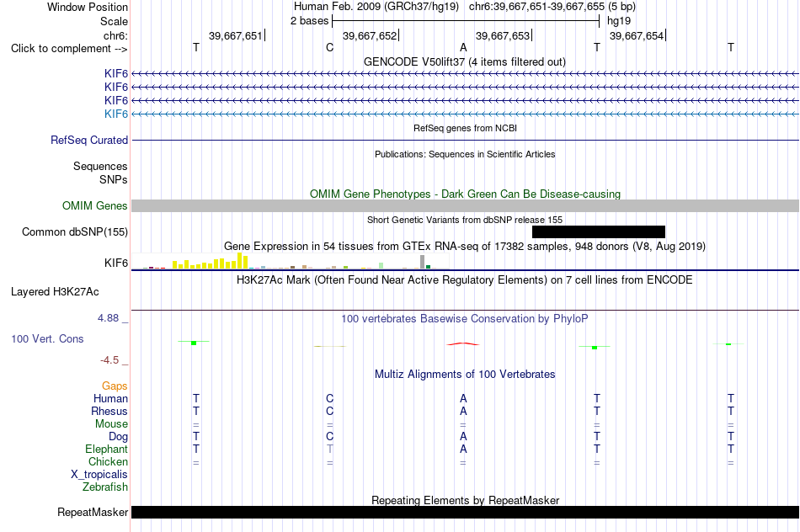The image size is (800, 532).
Task: Open the Repeating Elements by RepeatMasker title
Action: tap(465, 500)
